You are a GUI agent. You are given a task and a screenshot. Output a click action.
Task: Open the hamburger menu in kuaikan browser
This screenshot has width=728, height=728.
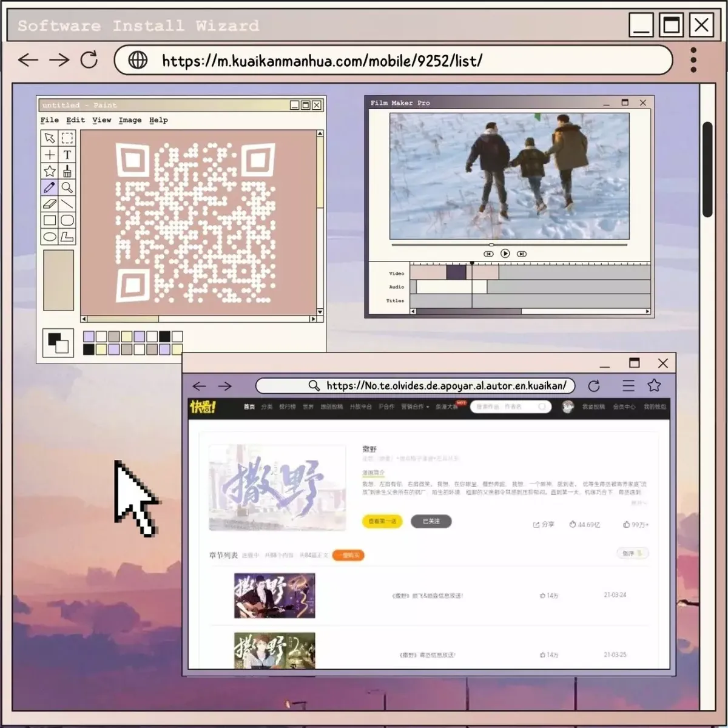coord(629,385)
